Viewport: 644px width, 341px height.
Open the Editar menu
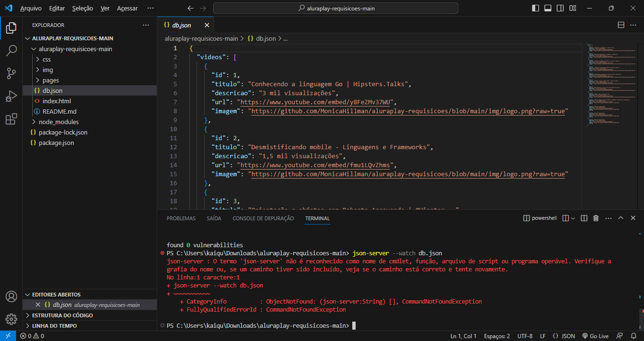pos(57,8)
